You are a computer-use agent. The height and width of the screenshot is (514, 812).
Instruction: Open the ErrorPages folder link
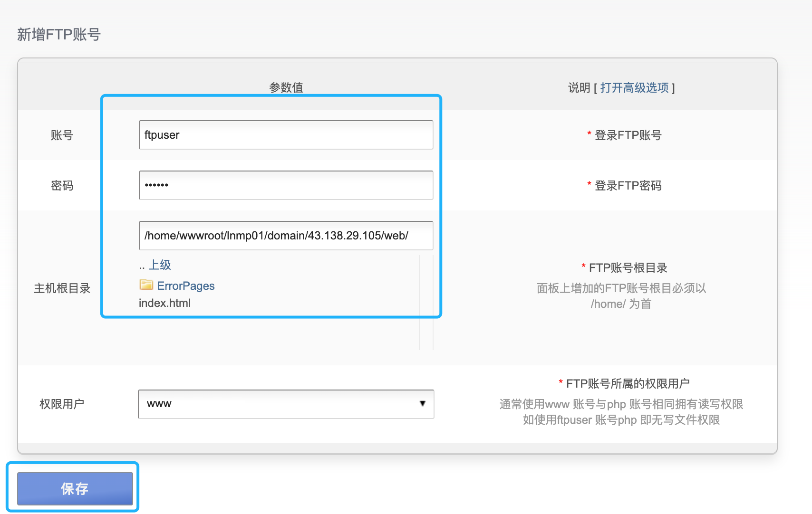click(x=186, y=286)
